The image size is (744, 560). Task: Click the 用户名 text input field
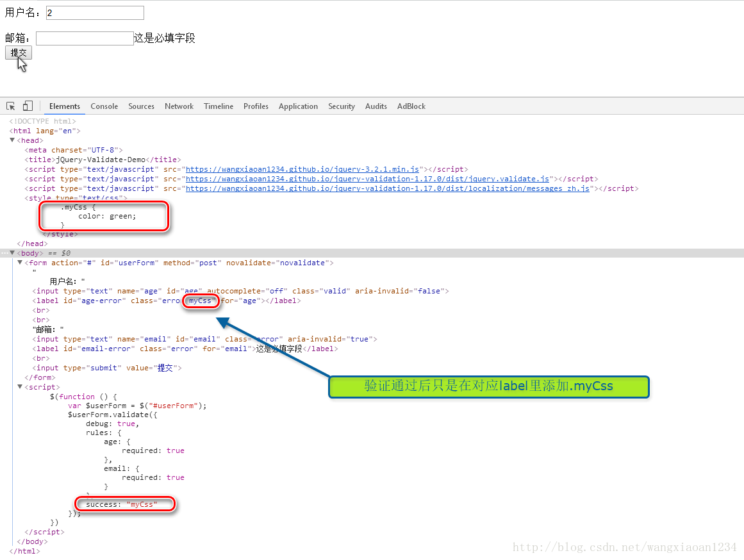click(x=95, y=13)
